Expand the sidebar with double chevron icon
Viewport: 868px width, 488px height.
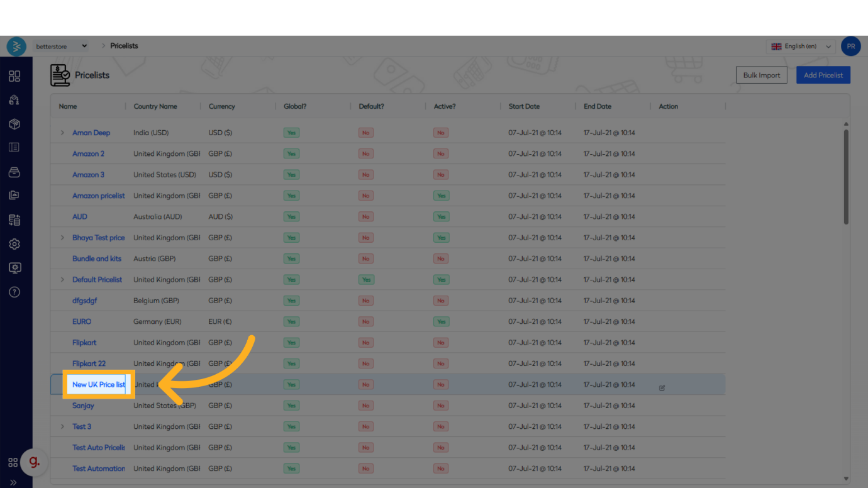point(14,482)
